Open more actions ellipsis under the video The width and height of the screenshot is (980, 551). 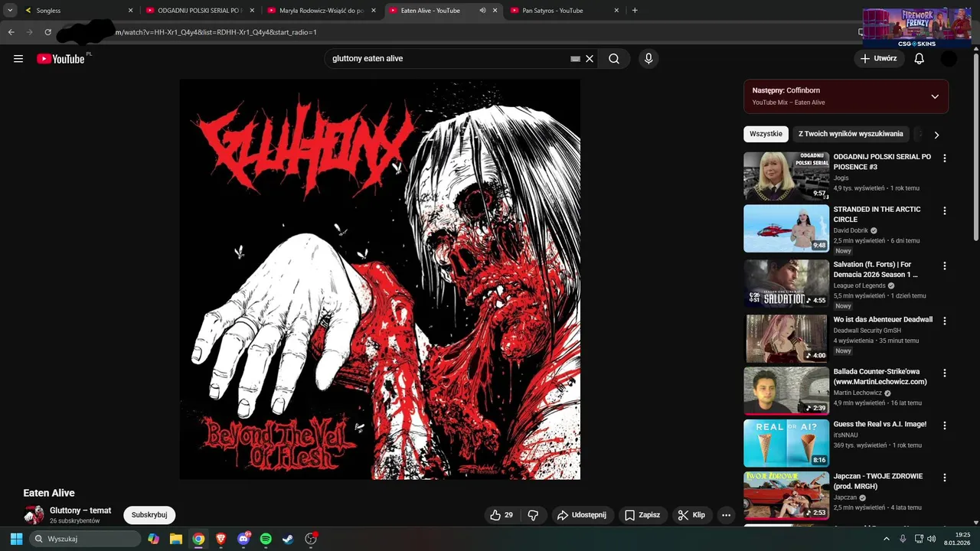[726, 515]
